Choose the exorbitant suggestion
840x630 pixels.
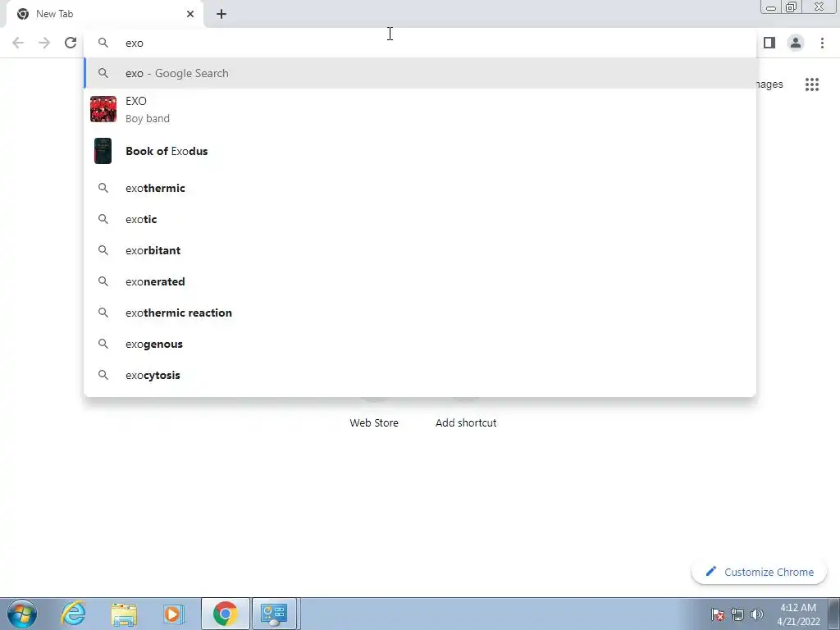(x=420, y=250)
